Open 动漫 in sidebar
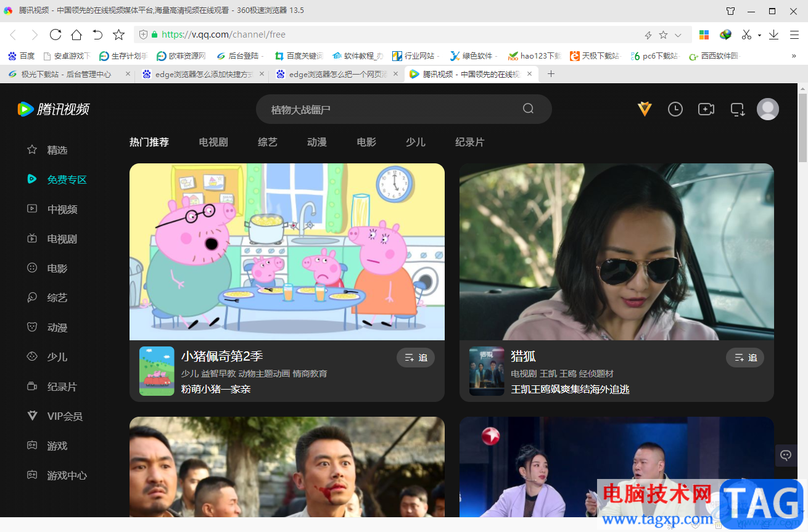Image resolution: width=808 pixels, height=532 pixels. [47, 327]
